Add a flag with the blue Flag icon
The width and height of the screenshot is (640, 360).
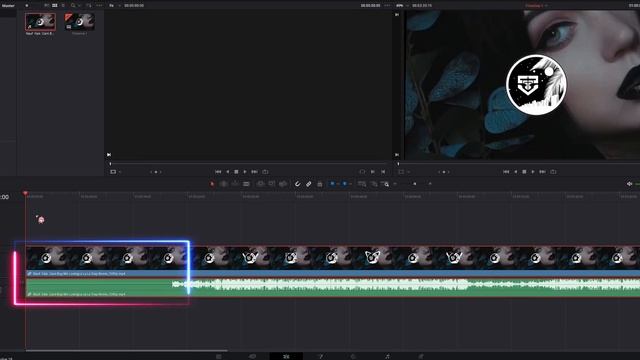(x=332, y=184)
